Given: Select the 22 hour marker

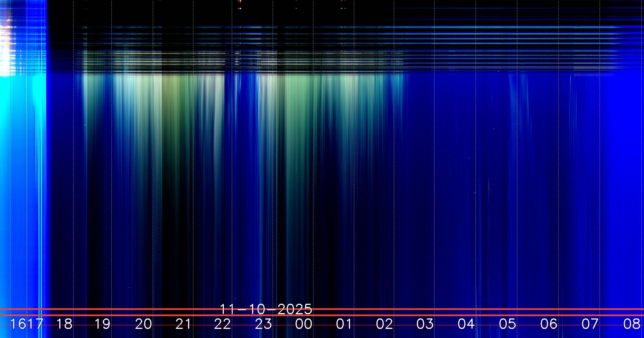Looking at the screenshot, I should click(223, 324).
